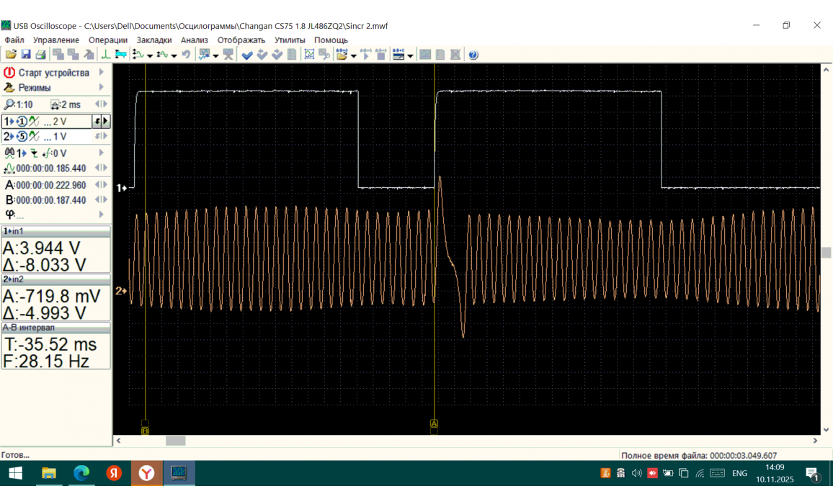Click the horizontal scrollbar thumb below the waveform
This screenshot has width=833, height=504.
pos(175,441)
